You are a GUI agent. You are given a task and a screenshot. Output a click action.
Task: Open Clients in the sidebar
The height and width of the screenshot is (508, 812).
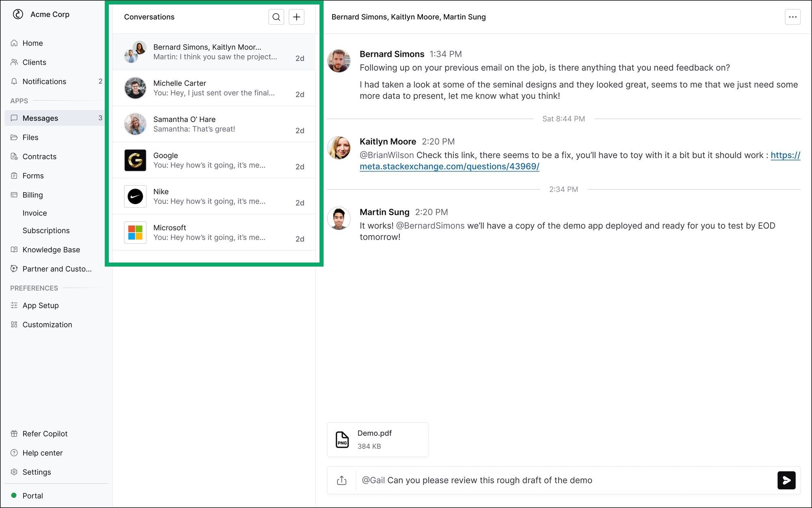34,62
